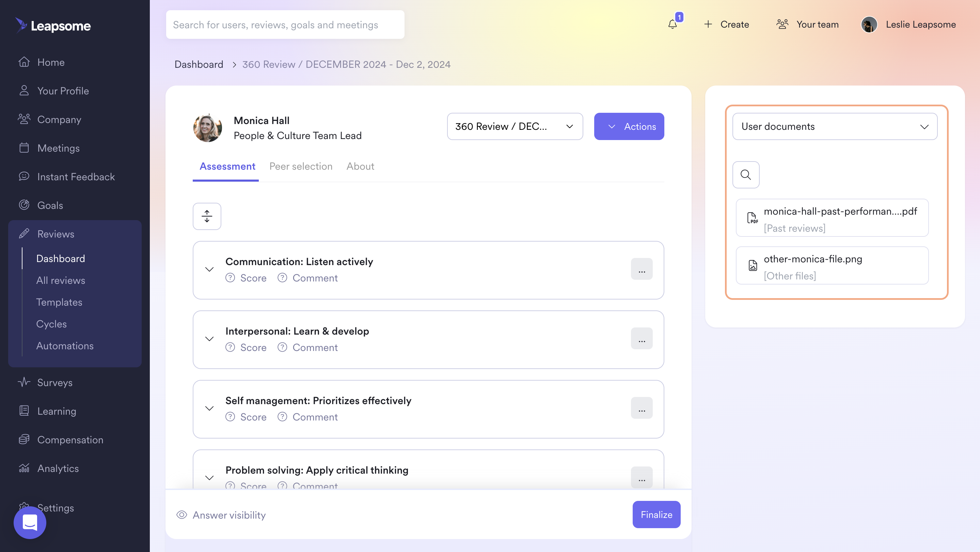This screenshot has width=980, height=552.
Task: Click the Your team group icon
Action: (782, 25)
